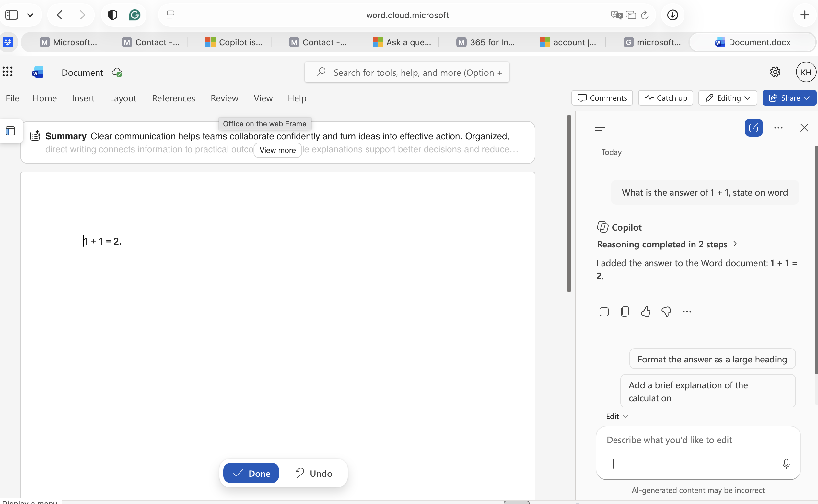This screenshot has height=504, width=818.
Task: Open the Microsoft 365 app launcher grid
Action: point(7,72)
